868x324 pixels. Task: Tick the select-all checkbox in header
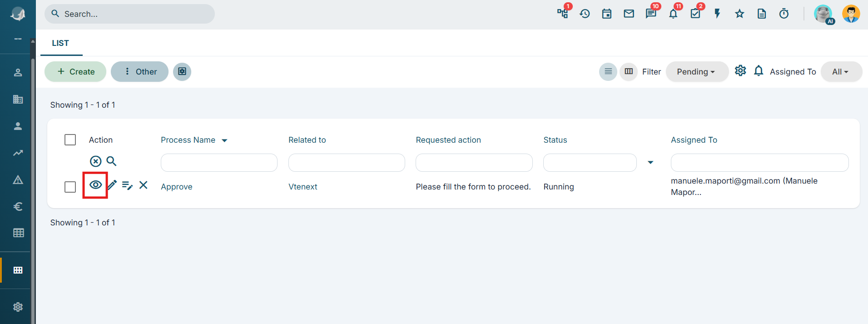(x=70, y=140)
